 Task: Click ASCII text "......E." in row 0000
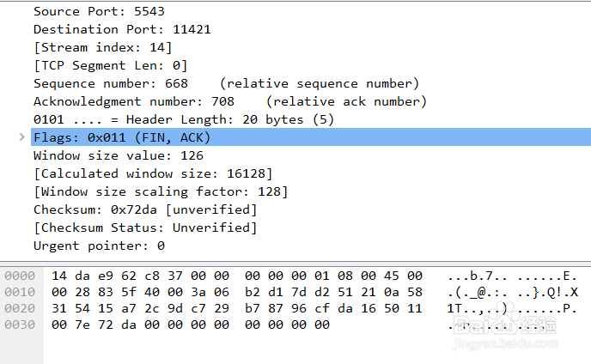[x=547, y=276]
